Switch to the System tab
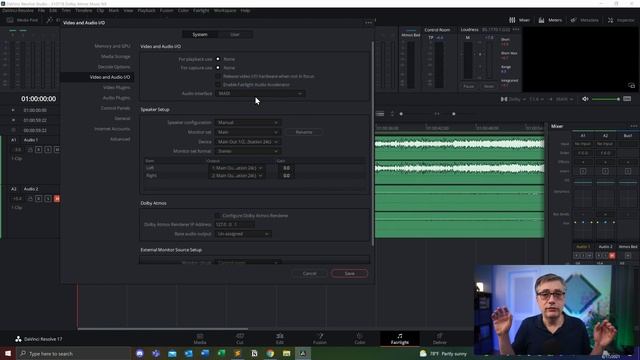The image size is (640, 360). coord(200,35)
